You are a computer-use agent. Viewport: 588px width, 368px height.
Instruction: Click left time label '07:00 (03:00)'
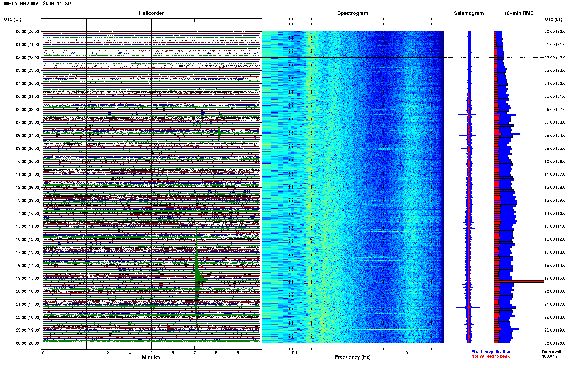pos(28,122)
